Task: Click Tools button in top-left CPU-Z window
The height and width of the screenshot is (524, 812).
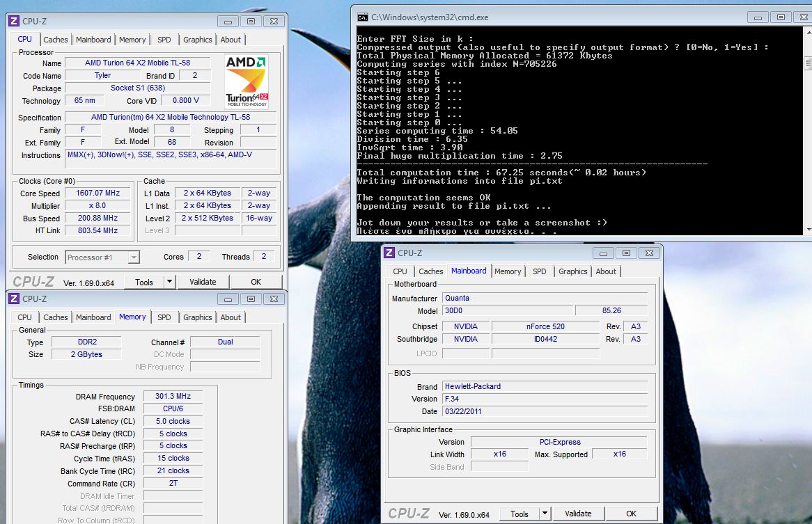Action: coord(144,282)
